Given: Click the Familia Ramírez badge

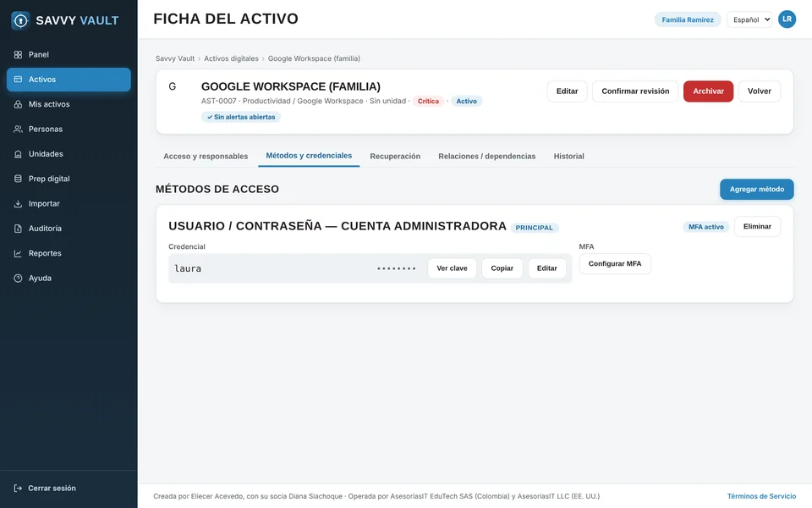Looking at the screenshot, I should click(688, 19).
